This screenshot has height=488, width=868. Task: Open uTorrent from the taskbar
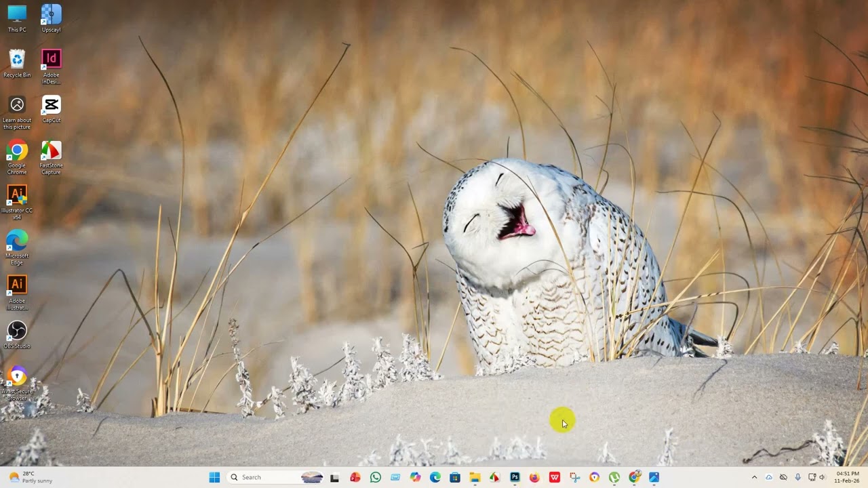(x=614, y=477)
